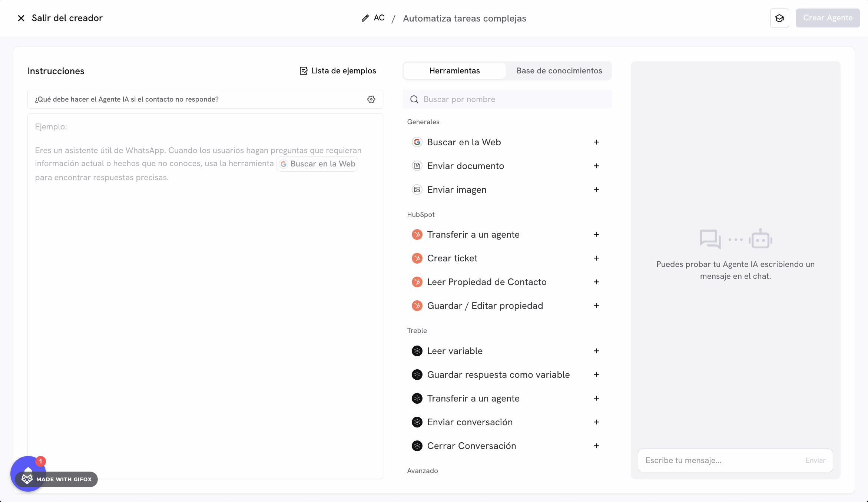Select the Treble icon beside Leer variable
This screenshot has width=868, height=502.
pos(417,351)
